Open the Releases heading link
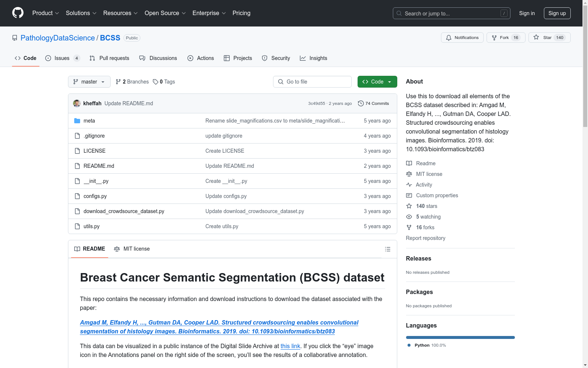The image size is (588, 368). click(x=419, y=258)
